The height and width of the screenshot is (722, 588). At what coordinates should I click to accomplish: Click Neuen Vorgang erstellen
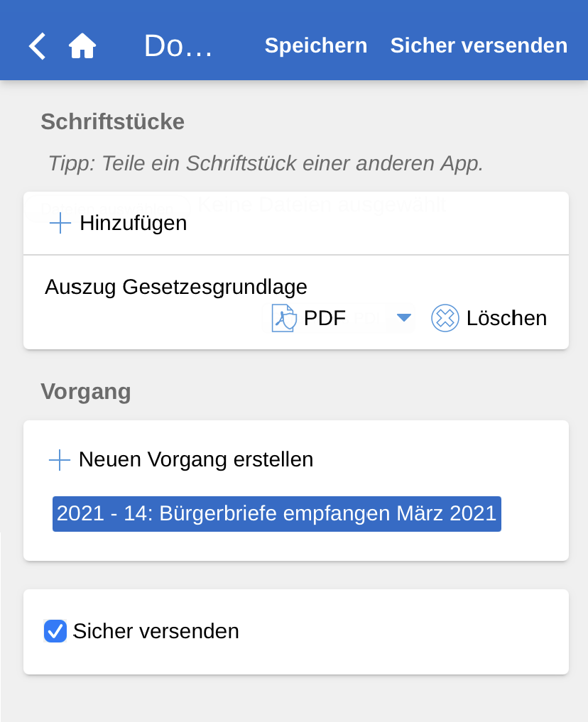(x=196, y=459)
